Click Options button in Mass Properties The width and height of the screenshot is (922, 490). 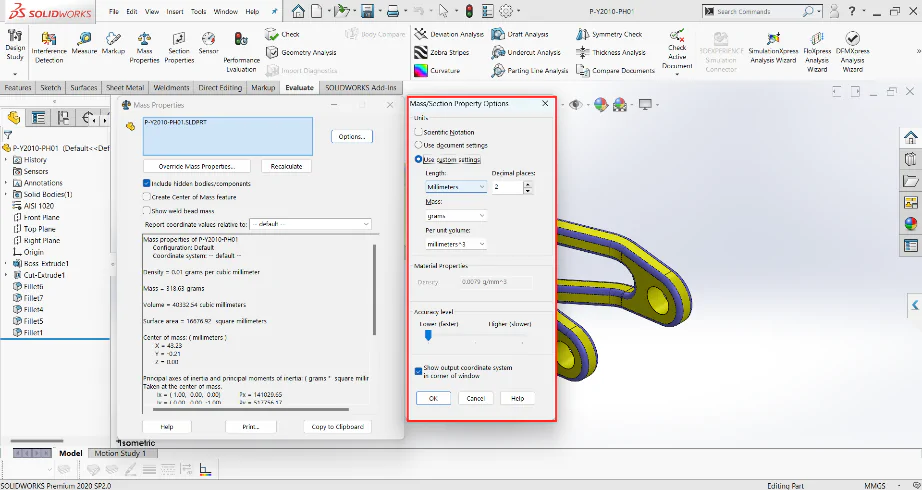[x=352, y=136]
